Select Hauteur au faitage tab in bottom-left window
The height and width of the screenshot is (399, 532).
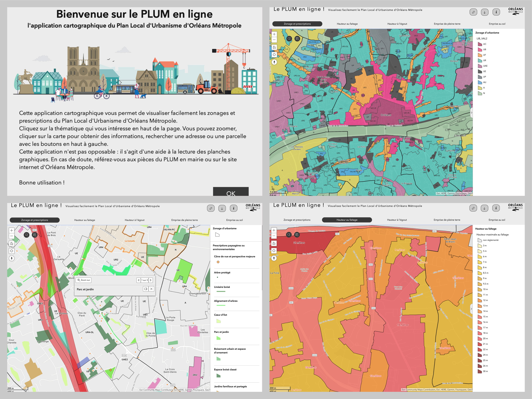click(x=84, y=220)
